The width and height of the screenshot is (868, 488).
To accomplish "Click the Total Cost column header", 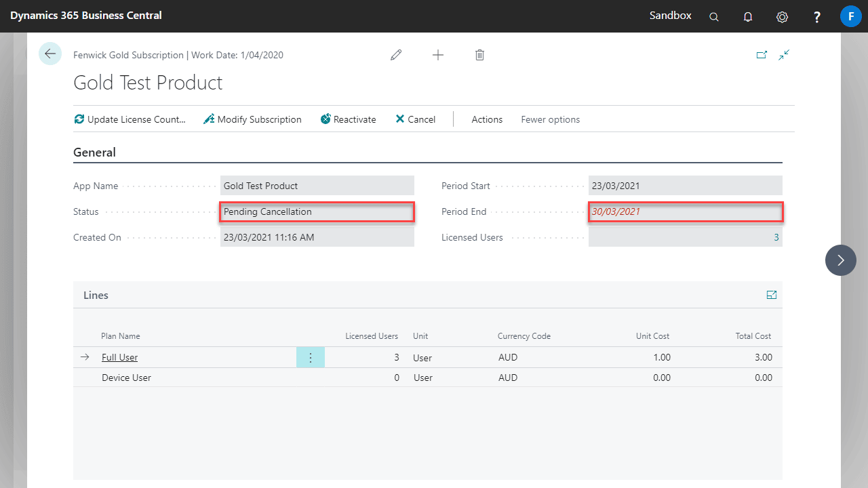I will click(753, 336).
